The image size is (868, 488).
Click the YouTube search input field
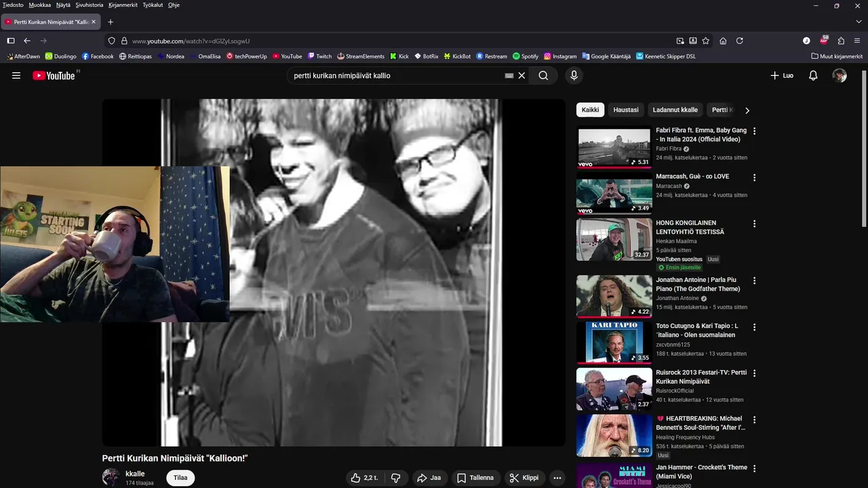coord(397,76)
